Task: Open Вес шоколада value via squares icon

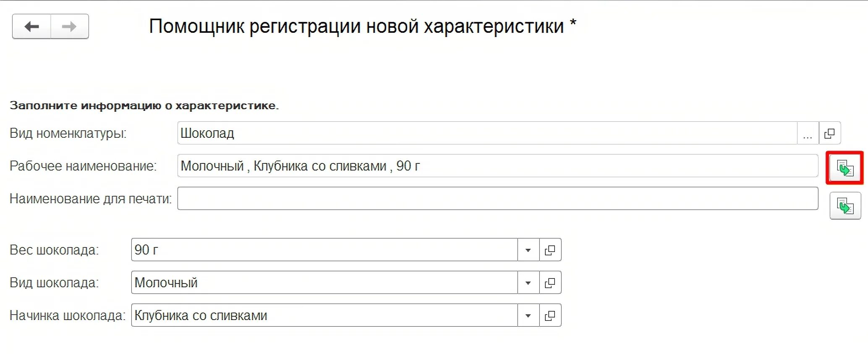Action: click(550, 250)
